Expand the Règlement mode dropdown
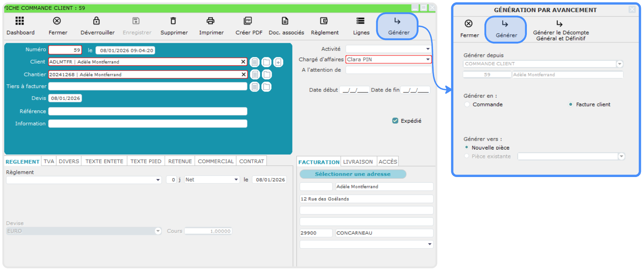Screen dimensions: 644x271 pos(158,180)
